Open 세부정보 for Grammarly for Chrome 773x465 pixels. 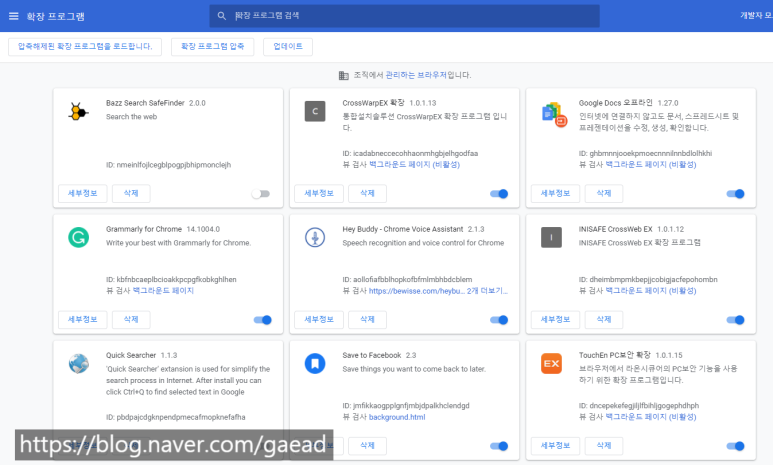tap(82, 320)
